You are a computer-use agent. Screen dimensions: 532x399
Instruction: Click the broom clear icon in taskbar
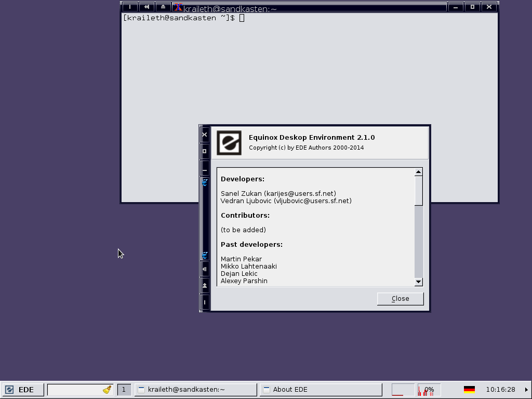(108, 390)
